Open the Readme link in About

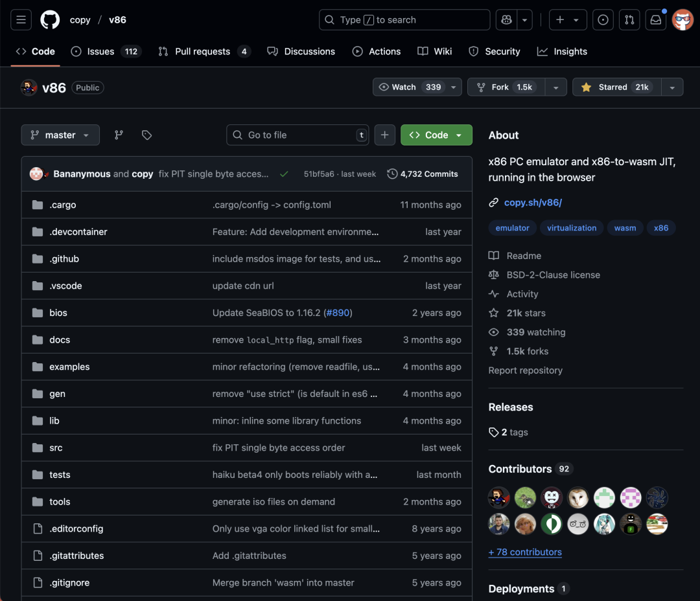point(515,256)
